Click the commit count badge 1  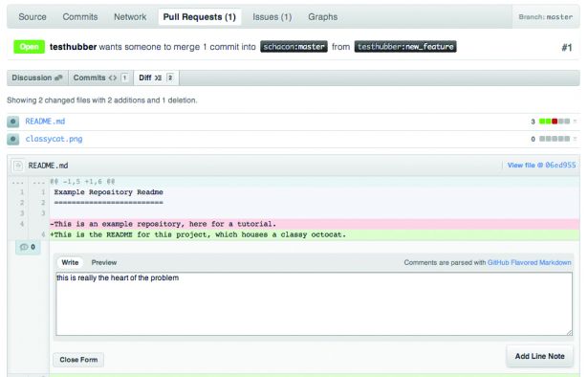tap(124, 78)
